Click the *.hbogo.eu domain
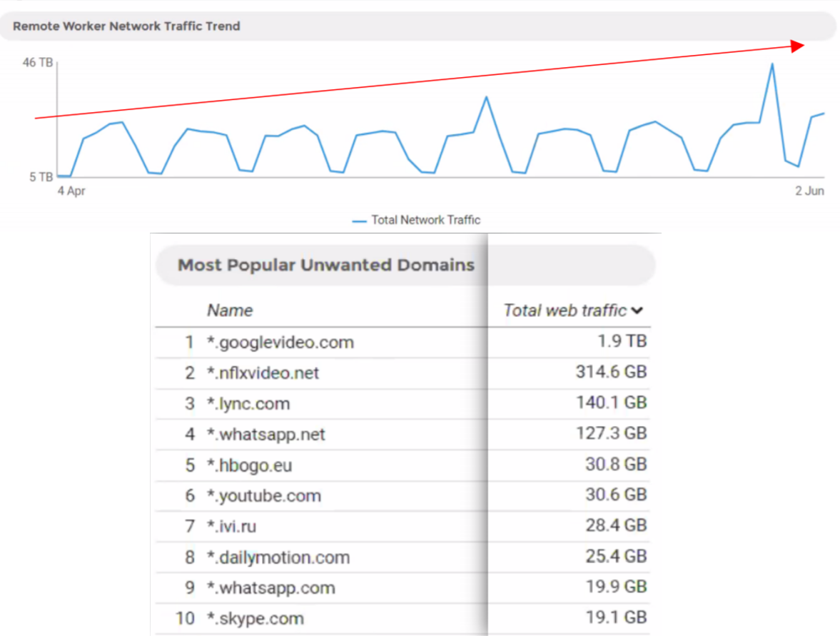Screen dimensions: 840x636 [x=249, y=466]
